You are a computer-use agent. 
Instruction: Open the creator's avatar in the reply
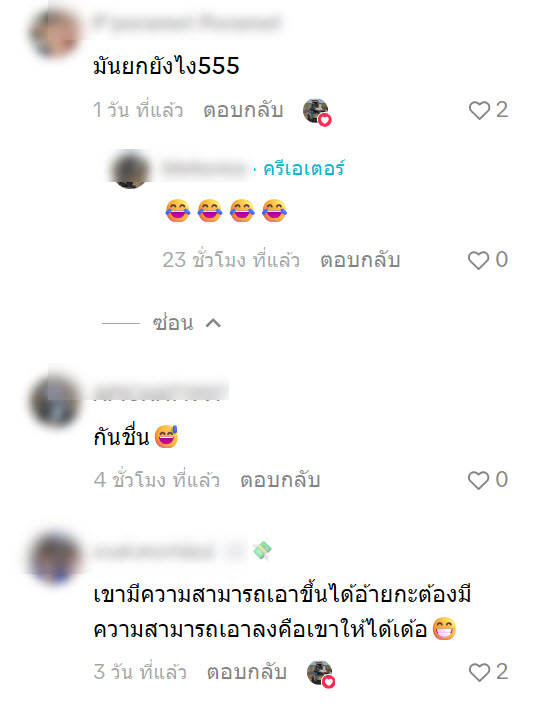[131, 169]
